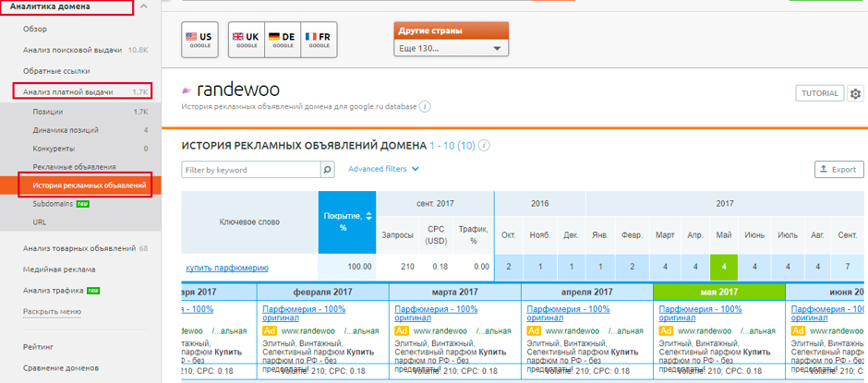Click the Февр. 2017 cell with 2 ads
The image size is (868, 383).
pos(632,267)
